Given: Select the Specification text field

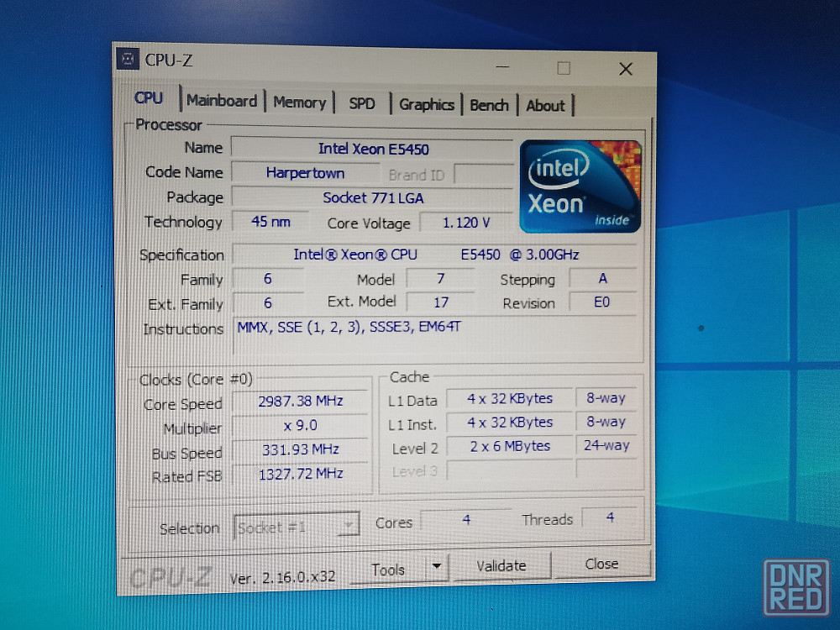Looking at the screenshot, I should 433,255.
